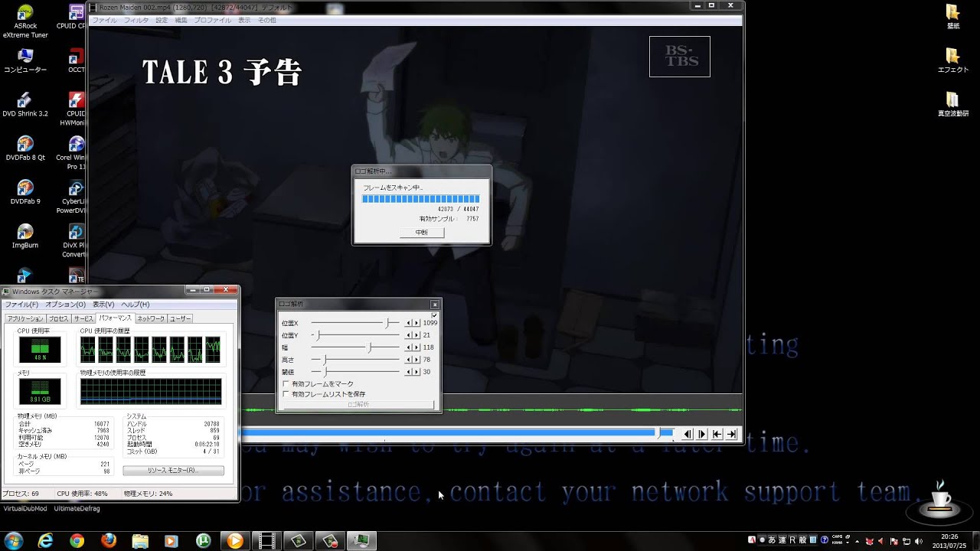Step one frame forward in video editor
980x551 pixels.
point(702,434)
